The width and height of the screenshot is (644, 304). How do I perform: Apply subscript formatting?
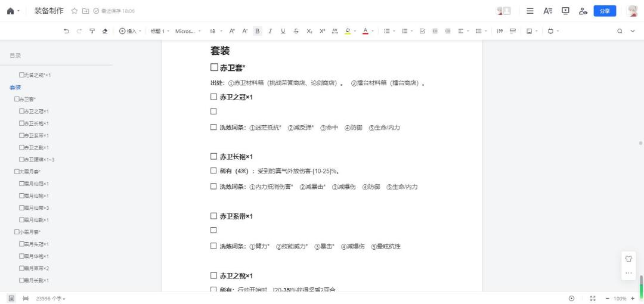[309, 31]
